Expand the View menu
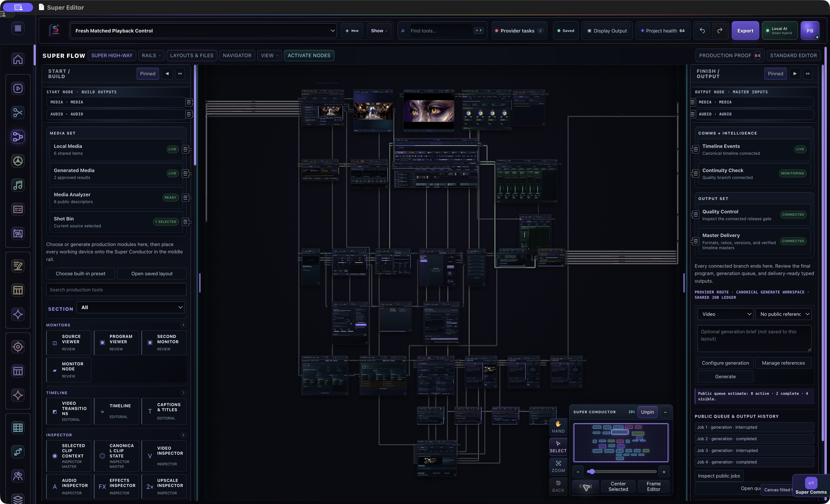 [270, 56]
